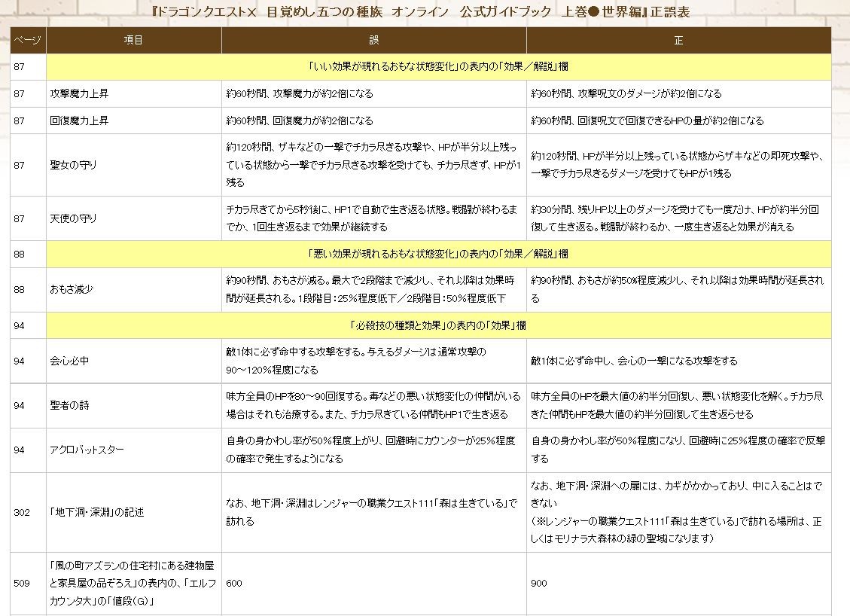The width and height of the screenshot is (850, 616).
Task: Click text 約60秒間、攻撃魔力が約2倍になる
Action: click(x=300, y=94)
